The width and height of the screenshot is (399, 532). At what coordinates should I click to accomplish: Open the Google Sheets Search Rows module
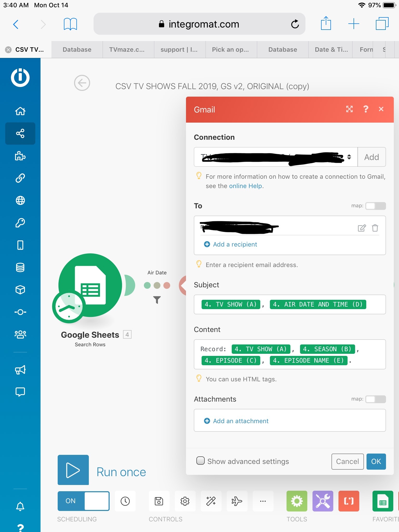(x=90, y=285)
